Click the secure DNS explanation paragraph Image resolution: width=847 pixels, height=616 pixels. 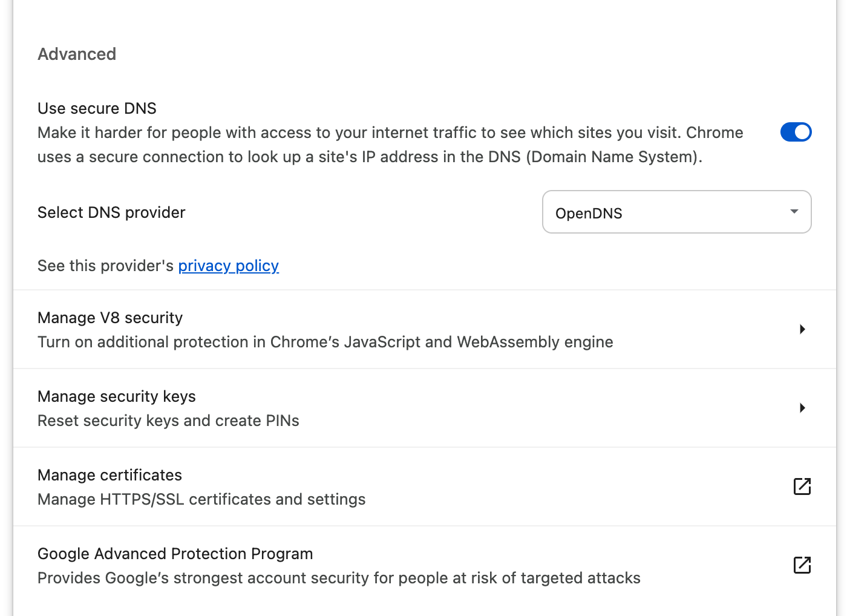(x=390, y=145)
